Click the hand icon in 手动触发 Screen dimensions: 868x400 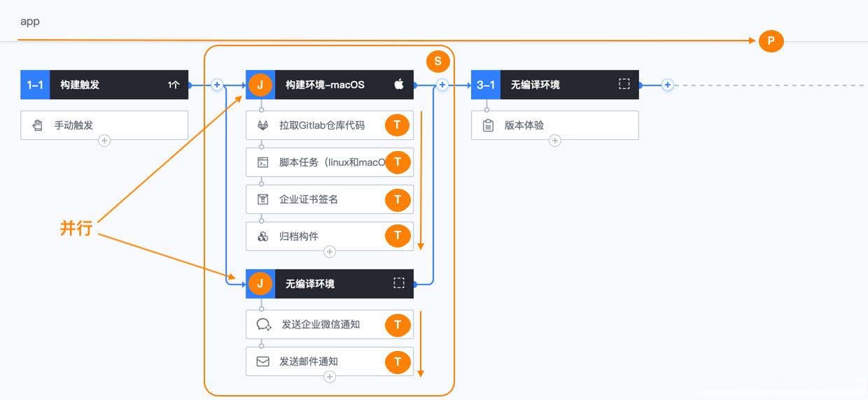pyautogui.click(x=38, y=126)
